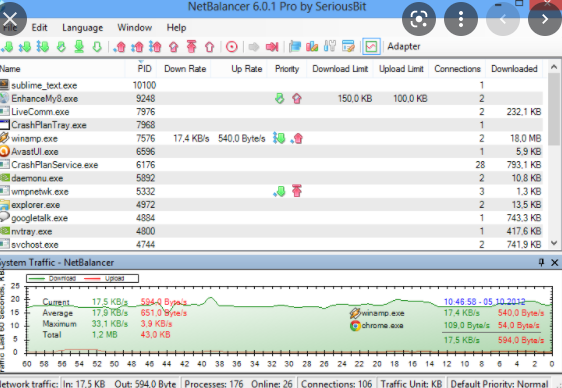Screen dimensions: 562x388
Task: Open the Language menu
Action: pyautogui.click(x=82, y=28)
